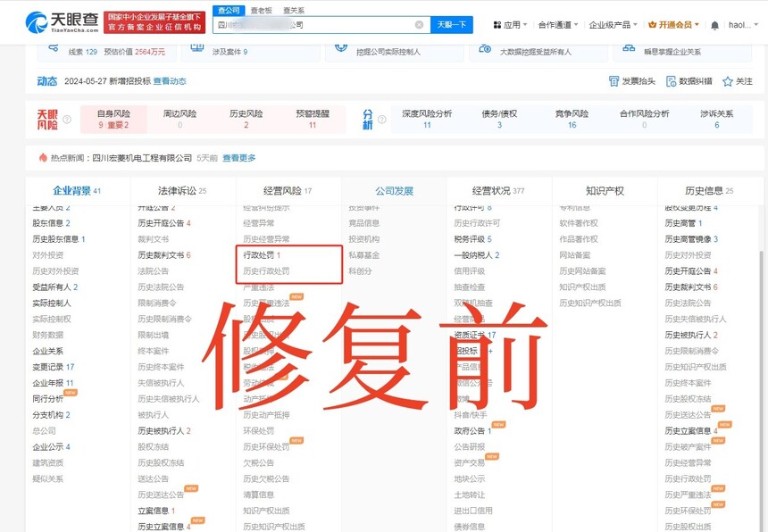Image resolution: width=768 pixels, height=532 pixels.
Task: Open 立案信息 1
Action: click(157, 511)
